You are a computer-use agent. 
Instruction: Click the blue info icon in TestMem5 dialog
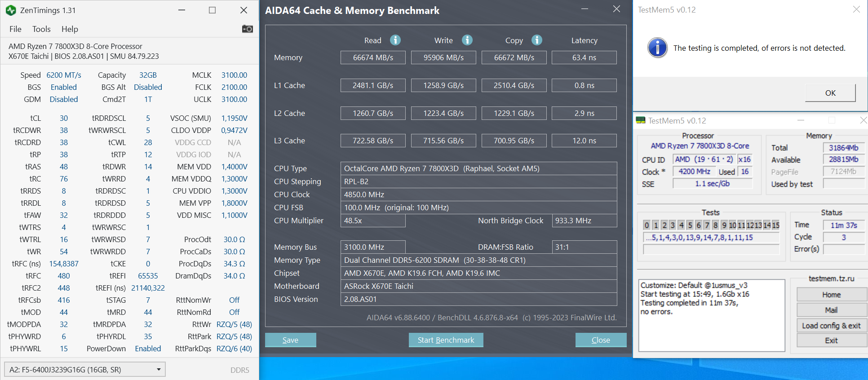click(x=657, y=48)
